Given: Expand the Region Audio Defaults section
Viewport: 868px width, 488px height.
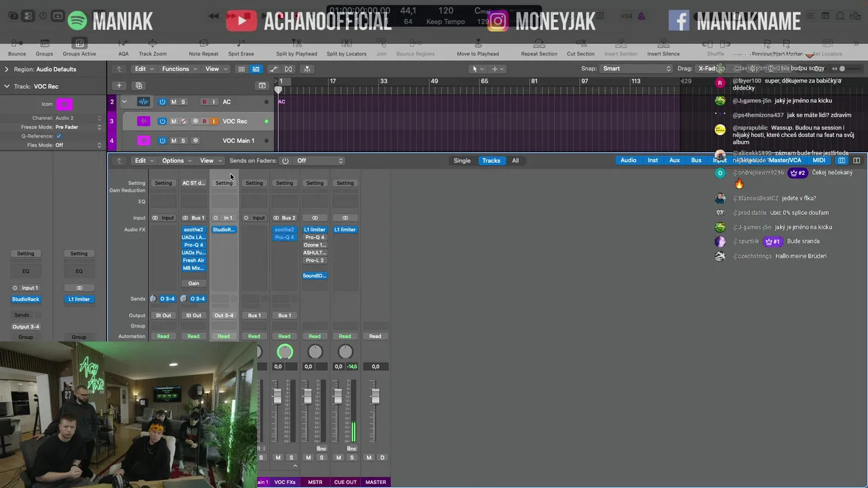Looking at the screenshot, I should [6, 69].
